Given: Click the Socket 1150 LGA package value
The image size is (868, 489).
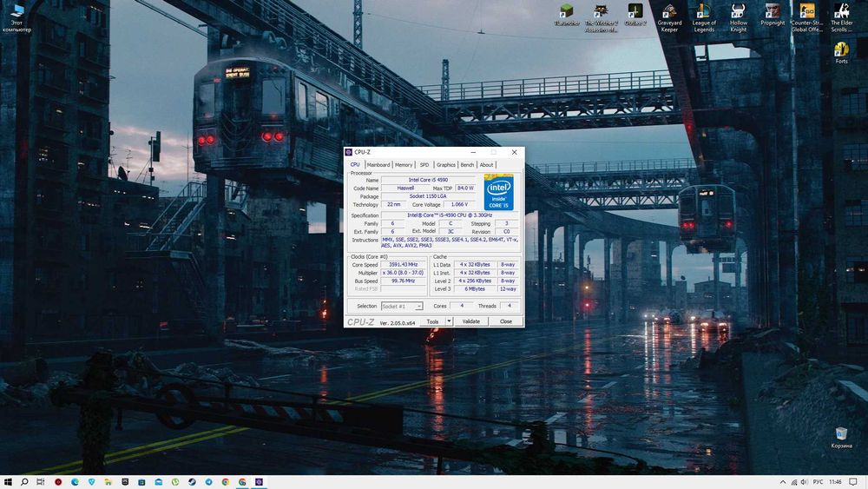Looking at the screenshot, I should [x=429, y=196].
